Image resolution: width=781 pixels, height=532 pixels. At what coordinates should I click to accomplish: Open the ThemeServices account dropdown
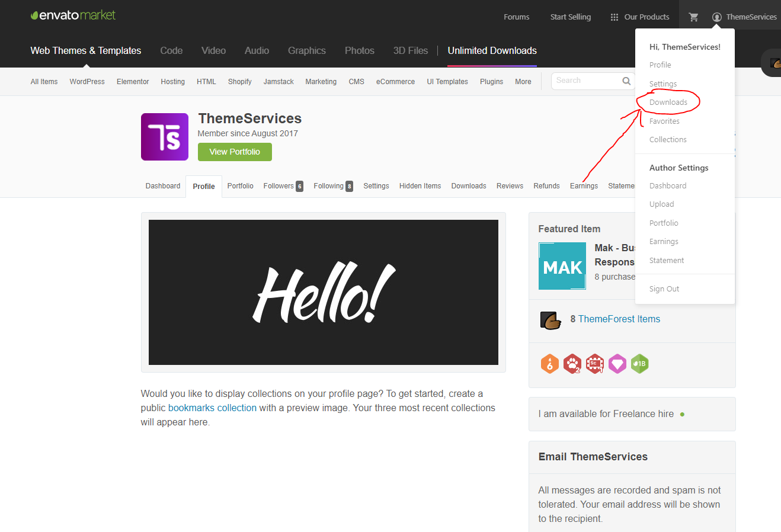point(744,17)
